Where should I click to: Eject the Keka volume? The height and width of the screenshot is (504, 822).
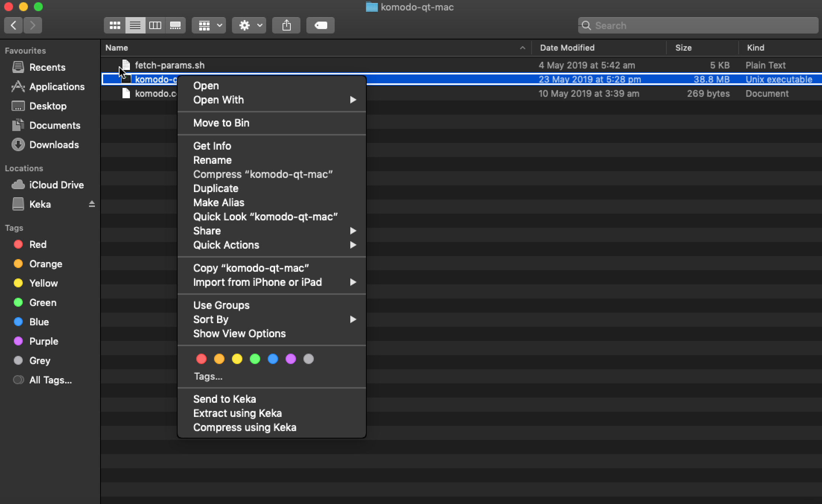(92, 204)
